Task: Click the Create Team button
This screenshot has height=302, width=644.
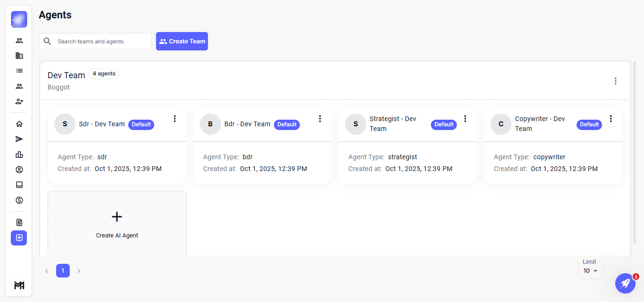Action: pos(182,41)
